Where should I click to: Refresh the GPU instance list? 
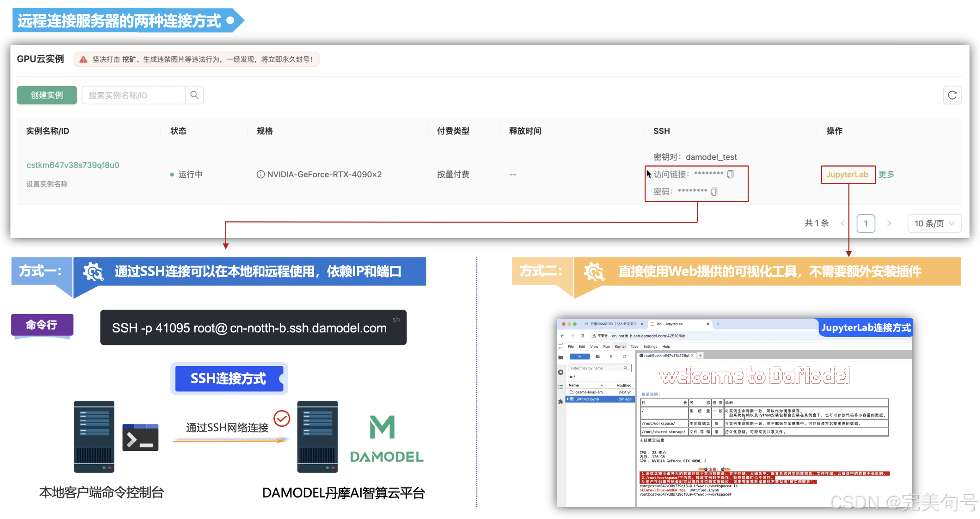click(952, 95)
